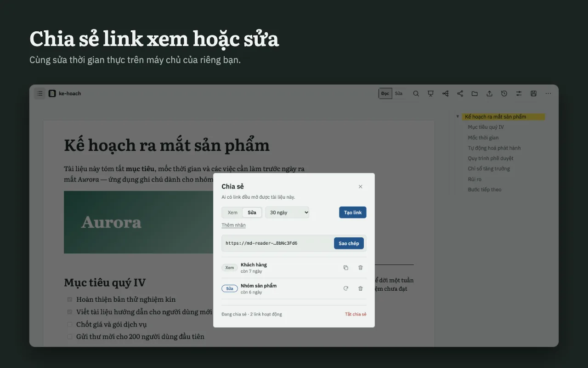
Task: Close the Chia sẻ dialog
Action: pos(361,186)
